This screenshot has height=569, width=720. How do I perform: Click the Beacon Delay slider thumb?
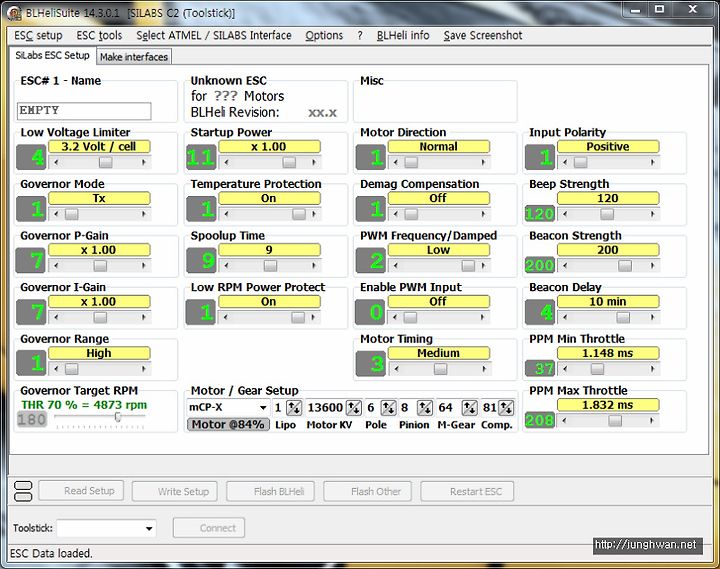click(x=623, y=317)
